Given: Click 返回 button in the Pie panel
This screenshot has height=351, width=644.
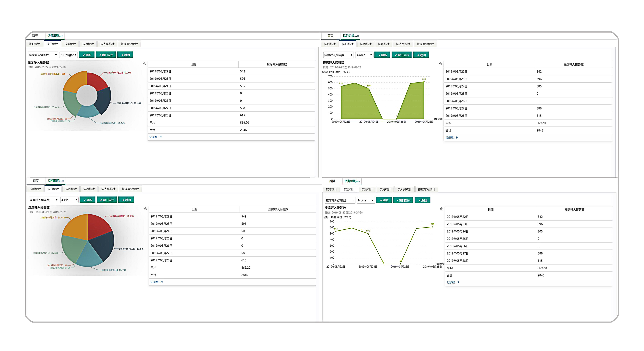Looking at the screenshot, I should click(x=126, y=200).
